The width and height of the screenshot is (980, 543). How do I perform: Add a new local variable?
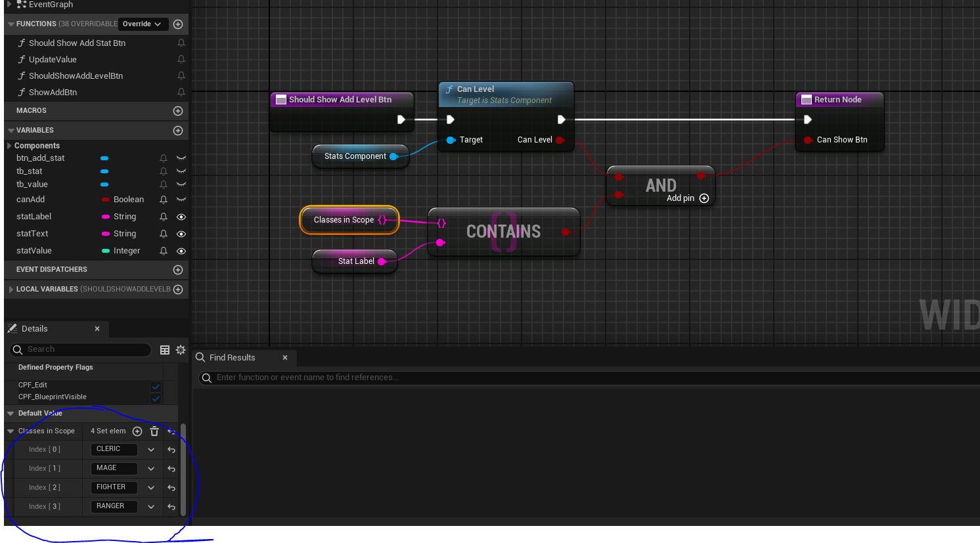click(x=178, y=290)
